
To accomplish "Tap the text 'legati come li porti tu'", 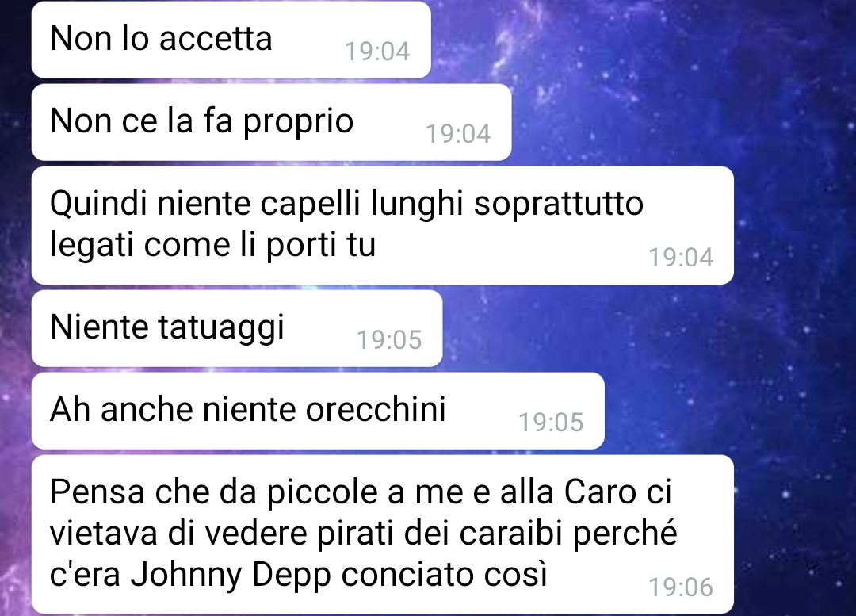I will [x=213, y=245].
